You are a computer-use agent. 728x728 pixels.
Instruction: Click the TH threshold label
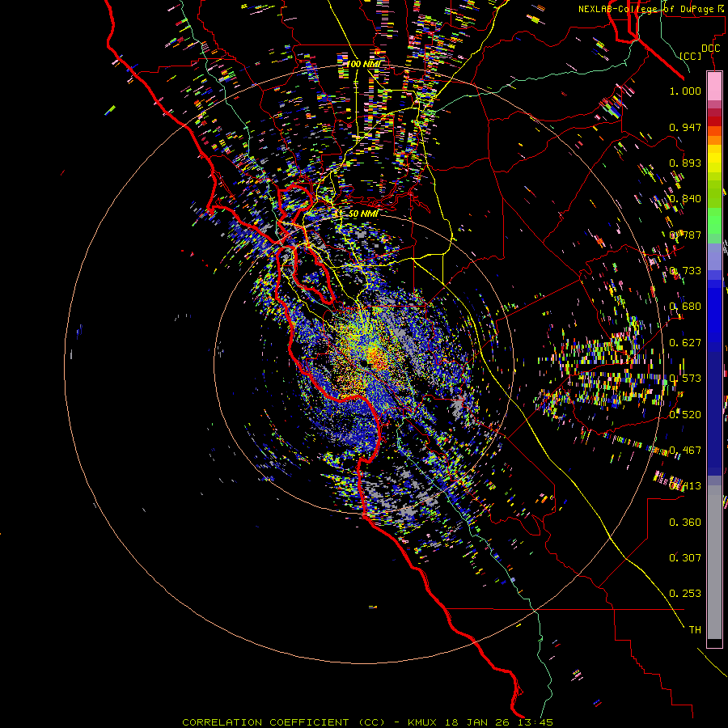pos(695,629)
